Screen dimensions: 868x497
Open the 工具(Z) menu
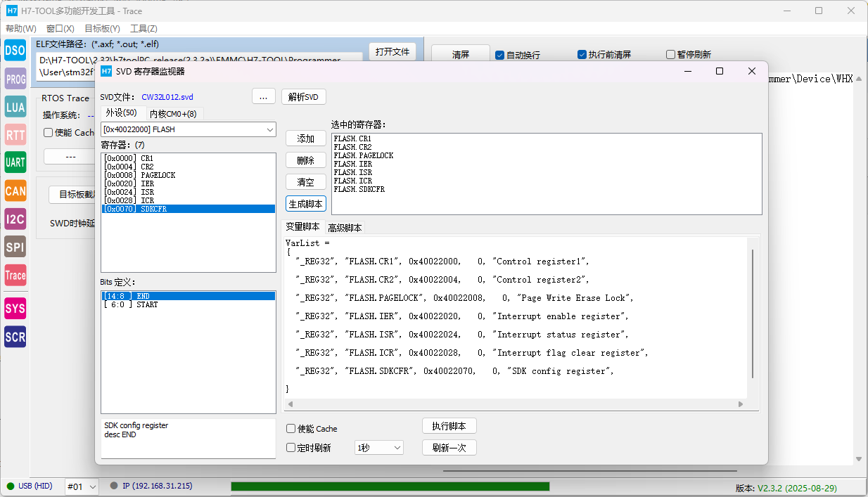[x=143, y=29]
